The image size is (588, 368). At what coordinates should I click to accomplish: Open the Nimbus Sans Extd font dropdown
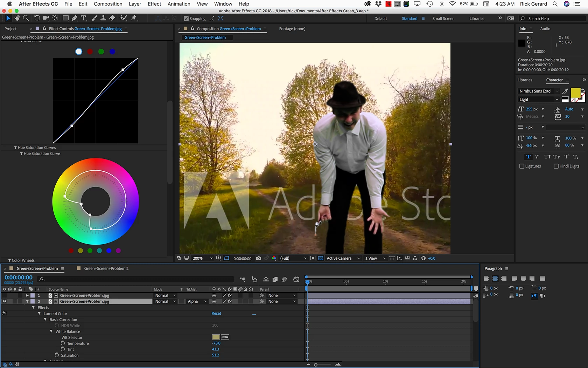click(x=538, y=91)
